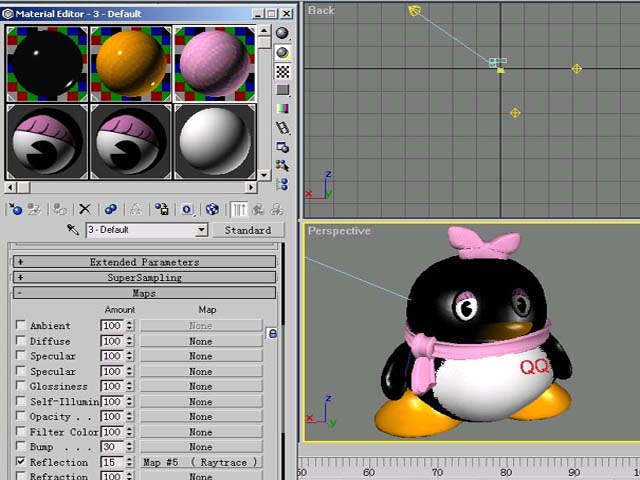The width and height of the screenshot is (640, 480).
Task: Disable the Reflection map checkbox
Action: tap(20, 461)
